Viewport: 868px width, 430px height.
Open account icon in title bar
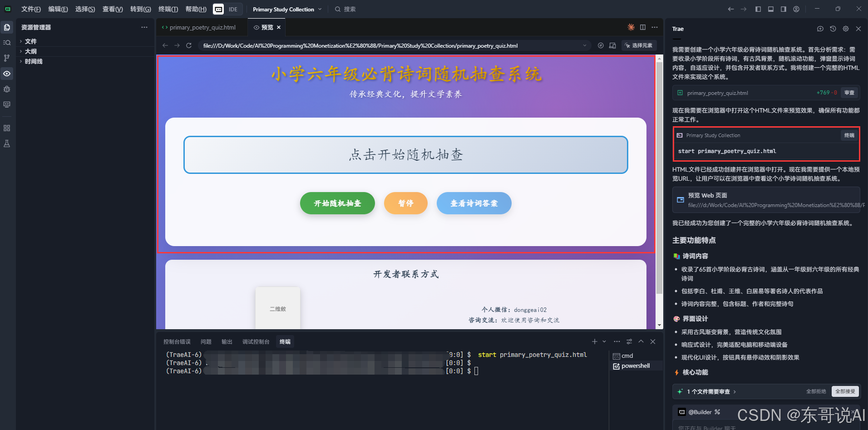coord(796,9)
